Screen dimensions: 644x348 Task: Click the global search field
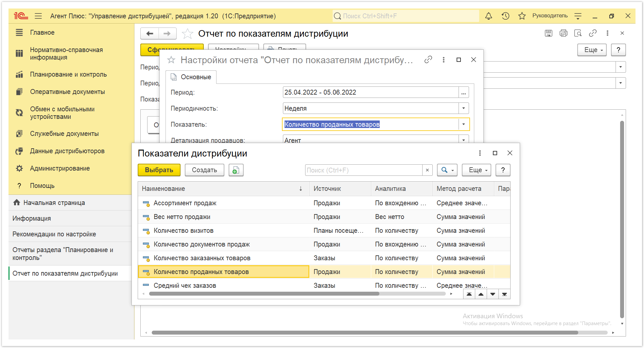click(x=406, y=16)
